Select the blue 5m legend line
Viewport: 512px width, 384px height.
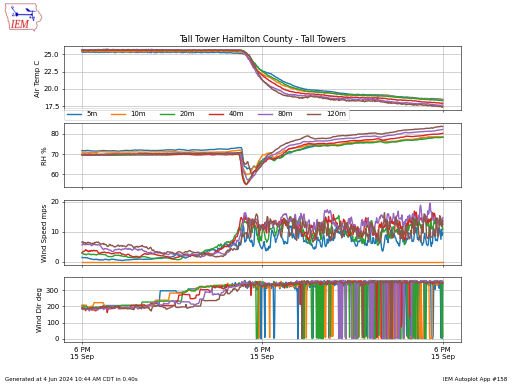tap(74, 114)
